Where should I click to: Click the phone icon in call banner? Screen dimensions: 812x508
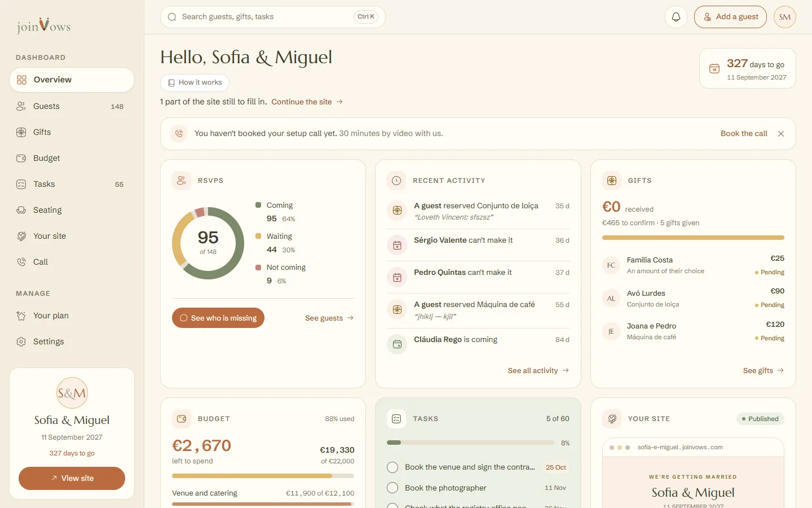179,134
